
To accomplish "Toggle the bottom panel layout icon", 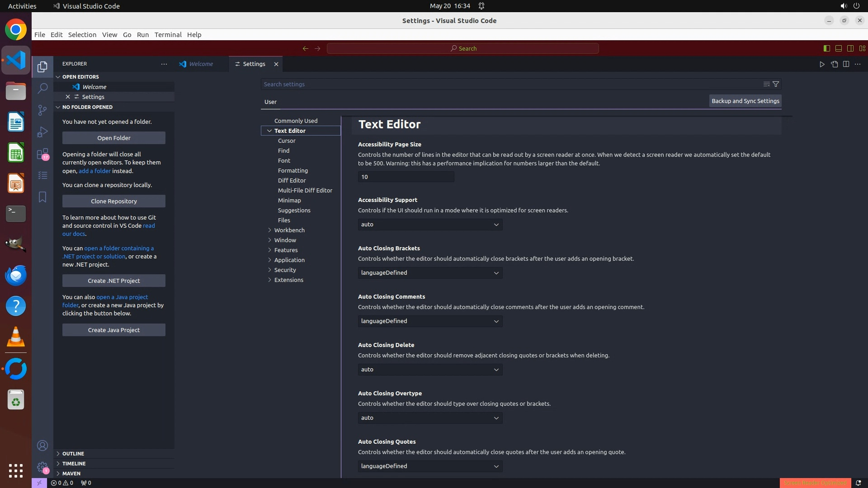I will pos(839,48).
